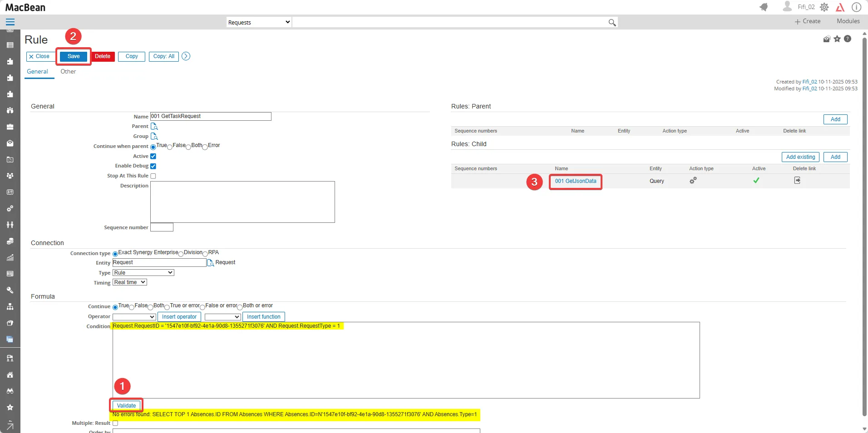
Task: Open the Timing Real time dropdown
Action: [x=129, y=282]
